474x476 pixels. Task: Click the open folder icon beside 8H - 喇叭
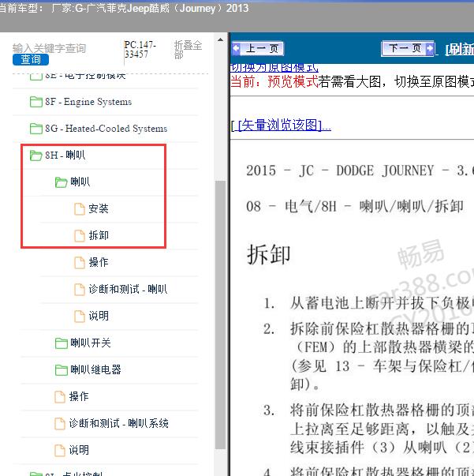(x=36, y=156)
